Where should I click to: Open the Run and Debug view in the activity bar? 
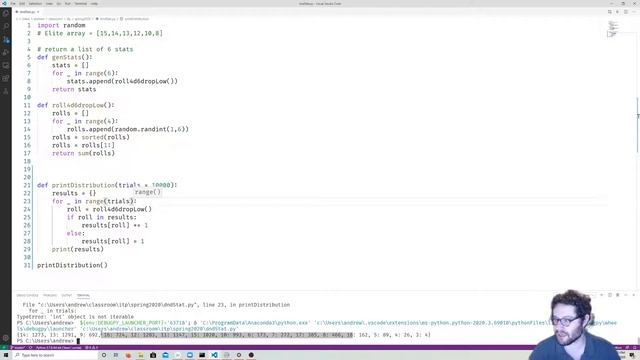click(x=6, y=53)
